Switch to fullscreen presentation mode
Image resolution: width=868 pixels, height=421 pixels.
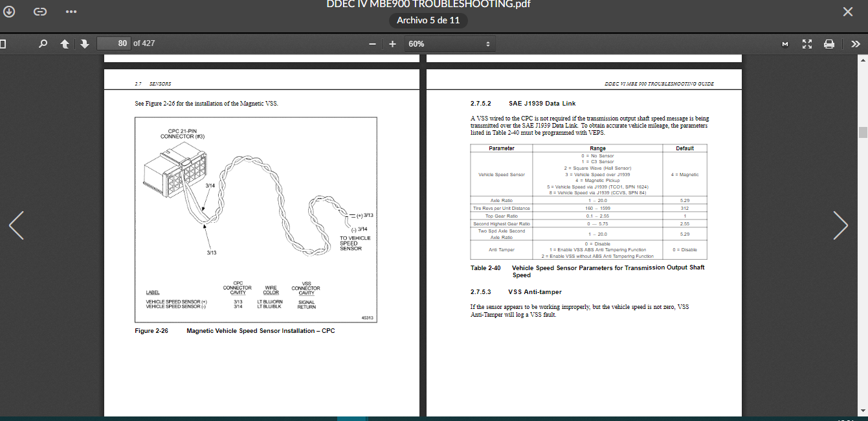[807, 44]
